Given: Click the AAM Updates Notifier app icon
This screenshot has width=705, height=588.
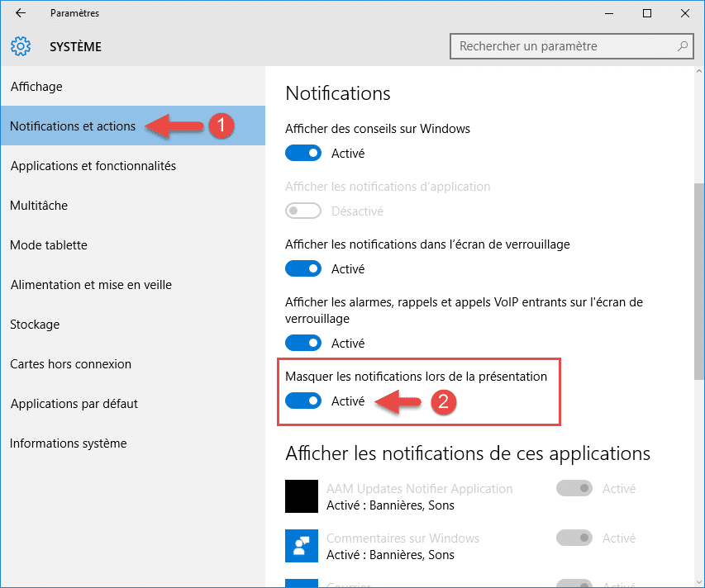Looking at the screenshot, I should point(302,496).
